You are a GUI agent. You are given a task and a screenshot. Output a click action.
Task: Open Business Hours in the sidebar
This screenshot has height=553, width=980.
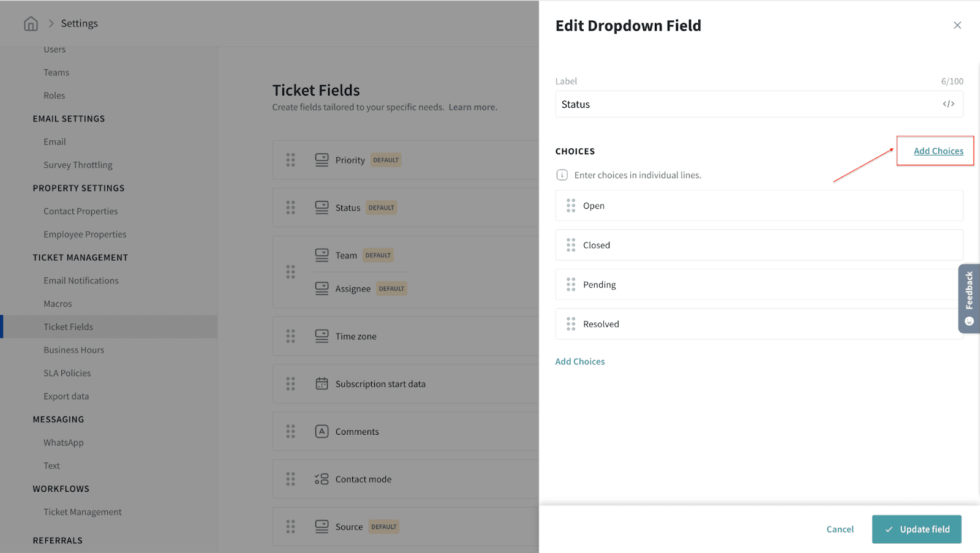pos(73,350)
